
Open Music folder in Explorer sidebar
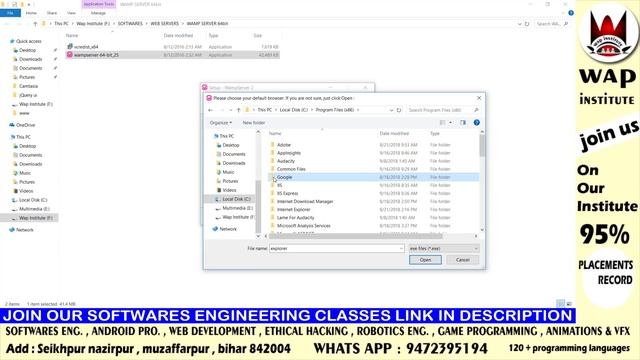point(25,173)
